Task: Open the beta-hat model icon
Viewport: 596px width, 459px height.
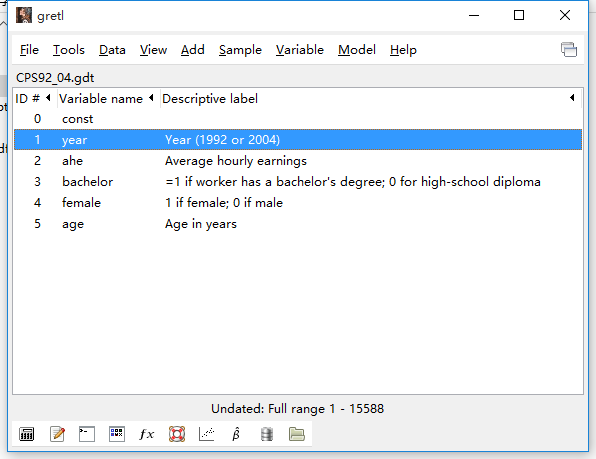Action: tap(236, 434)
